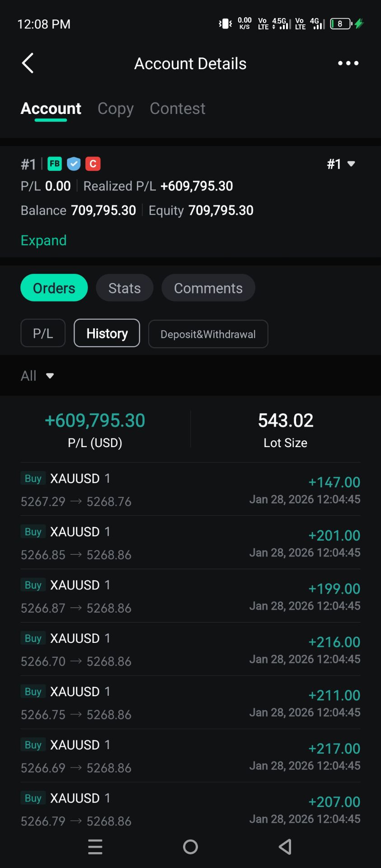The height and width of the screenshot is (868, 381).
Task: Open the #1 account selector dropdown
Action: [x=341, y=164]
